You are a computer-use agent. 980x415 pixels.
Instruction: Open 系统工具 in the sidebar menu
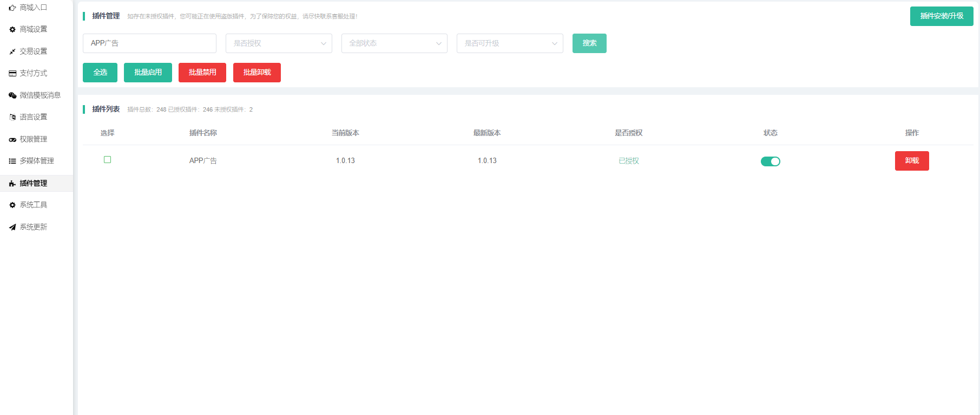click(34, 205)
